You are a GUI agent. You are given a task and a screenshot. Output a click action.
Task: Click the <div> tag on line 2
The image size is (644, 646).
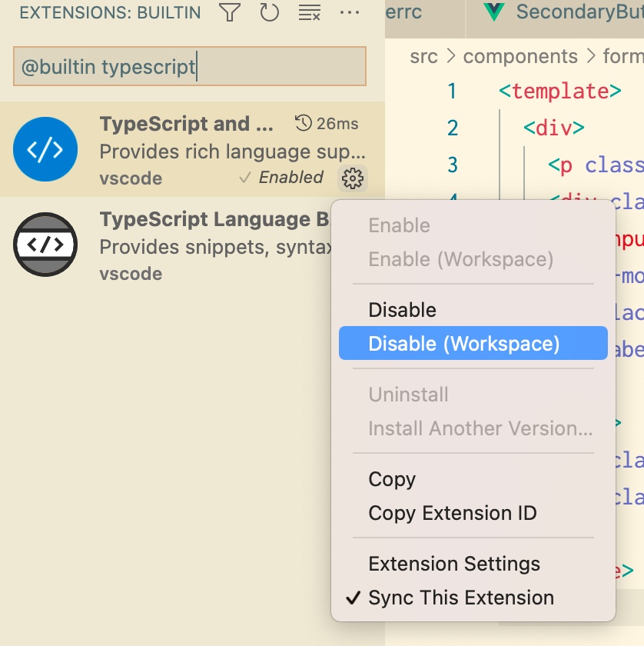554,128
